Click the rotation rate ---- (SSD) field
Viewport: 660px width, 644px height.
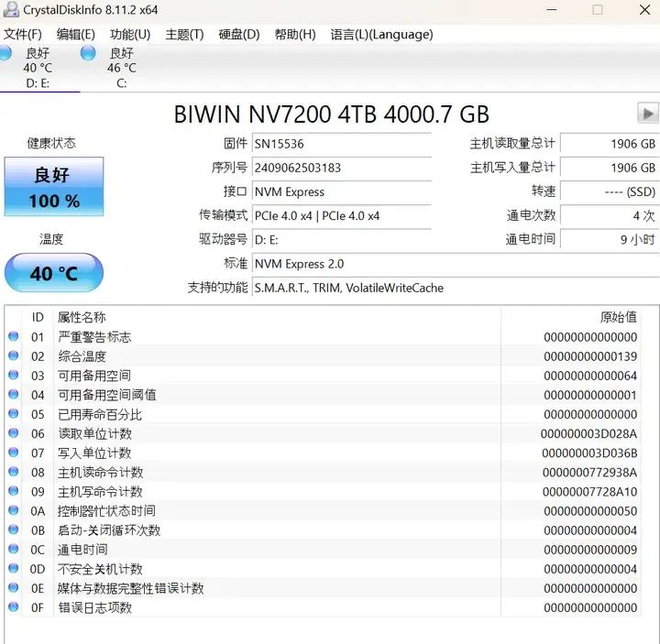tap(610, 191)
